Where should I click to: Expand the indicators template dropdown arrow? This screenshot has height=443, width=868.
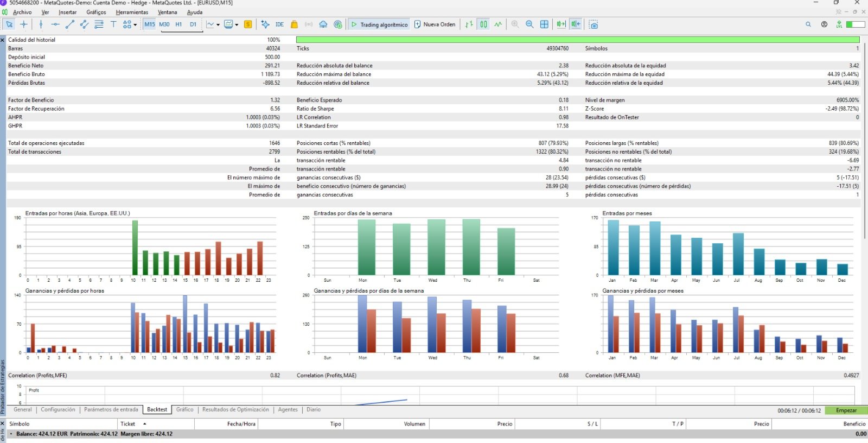point(237,24)
